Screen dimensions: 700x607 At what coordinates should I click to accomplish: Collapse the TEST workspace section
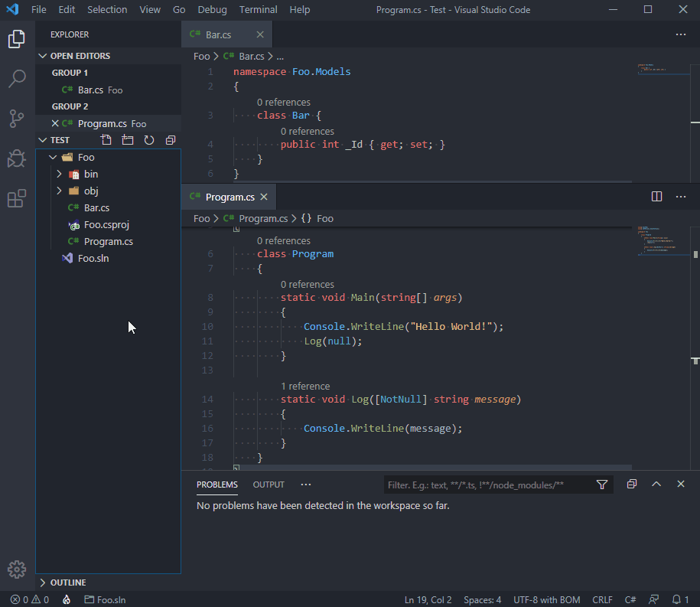[x=42, y=140]
